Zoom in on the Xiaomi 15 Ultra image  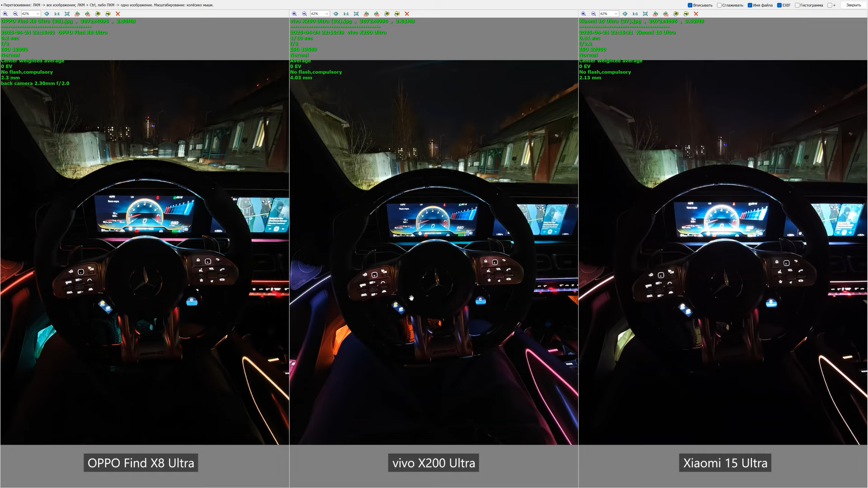click(x=584, y=14)
